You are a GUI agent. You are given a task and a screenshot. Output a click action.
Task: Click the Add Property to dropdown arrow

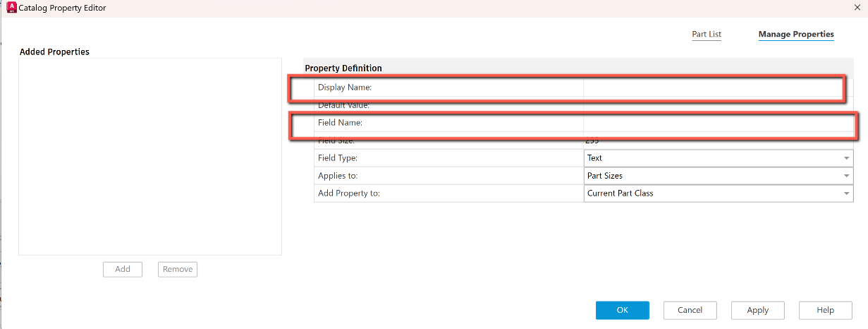point(845,193)
